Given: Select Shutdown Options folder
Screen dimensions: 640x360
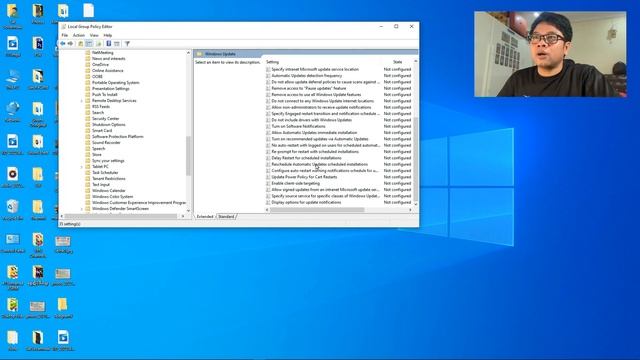Looking at the screenshot, I should (109, 124).
